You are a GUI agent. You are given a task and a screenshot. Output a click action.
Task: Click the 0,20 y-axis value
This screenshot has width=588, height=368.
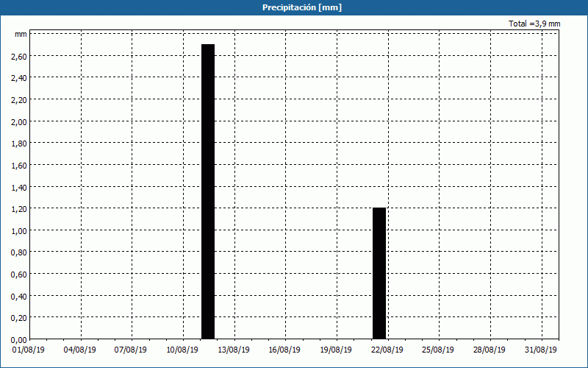pos(19,318)
